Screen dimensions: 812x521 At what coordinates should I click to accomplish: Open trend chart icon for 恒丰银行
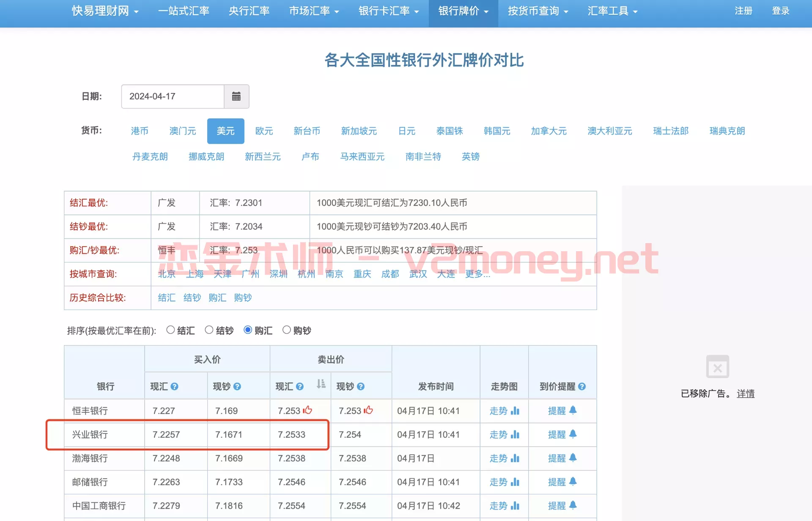tap(515, 411)
